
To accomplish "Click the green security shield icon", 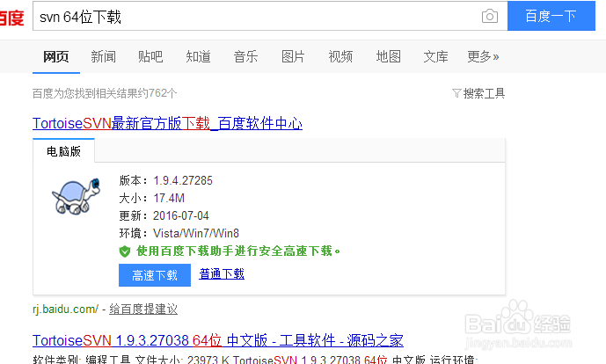I will [125, 251].
